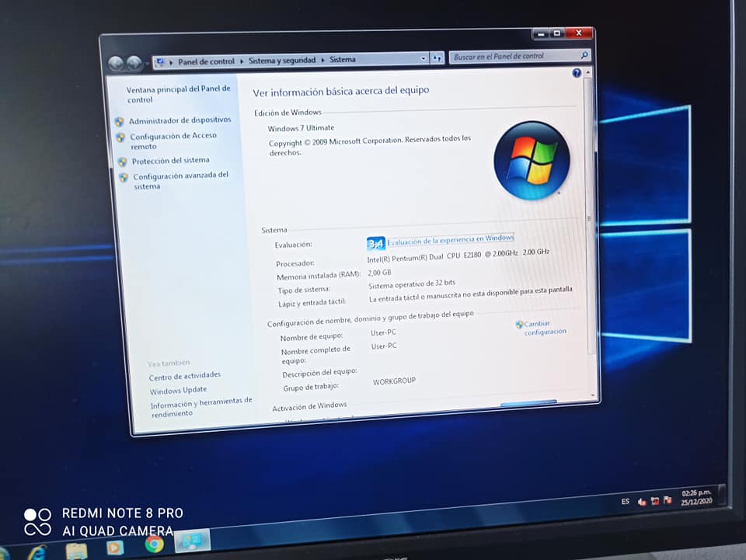The height and width of the screenshot is (560, 746).
Task: Click the magnifier icon in the search box
Action: click(x=584, y=55)
